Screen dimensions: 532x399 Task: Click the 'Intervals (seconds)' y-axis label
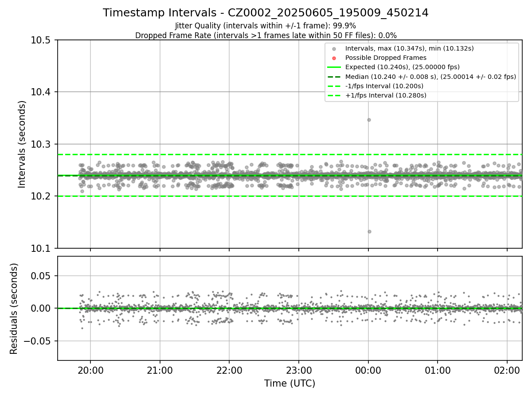pos(22,144)
